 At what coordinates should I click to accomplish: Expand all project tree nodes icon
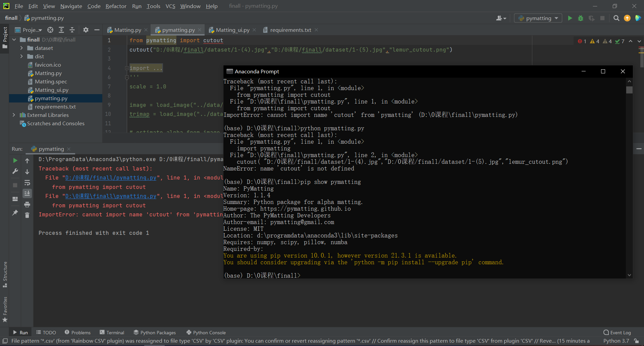pyautogui.click(x=61, y=30)
